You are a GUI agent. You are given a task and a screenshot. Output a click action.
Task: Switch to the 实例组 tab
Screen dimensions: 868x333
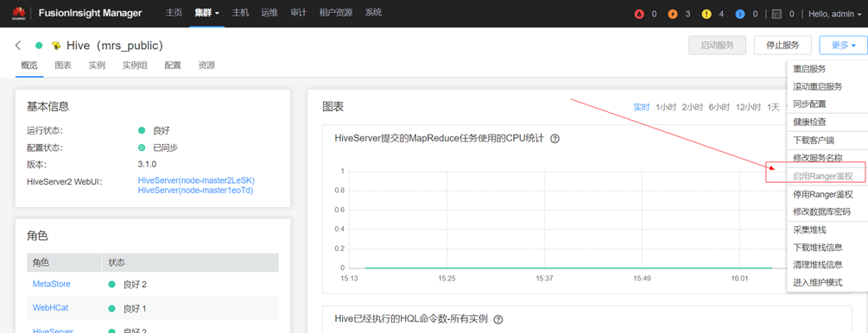135,66
